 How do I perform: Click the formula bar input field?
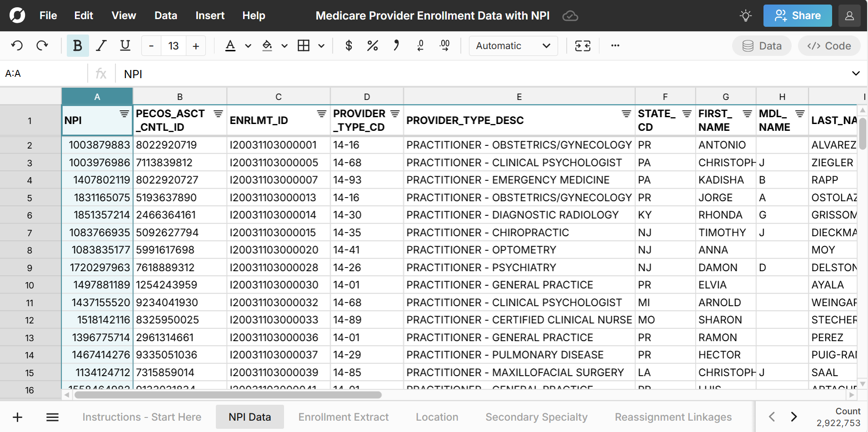tap(482, 74)
